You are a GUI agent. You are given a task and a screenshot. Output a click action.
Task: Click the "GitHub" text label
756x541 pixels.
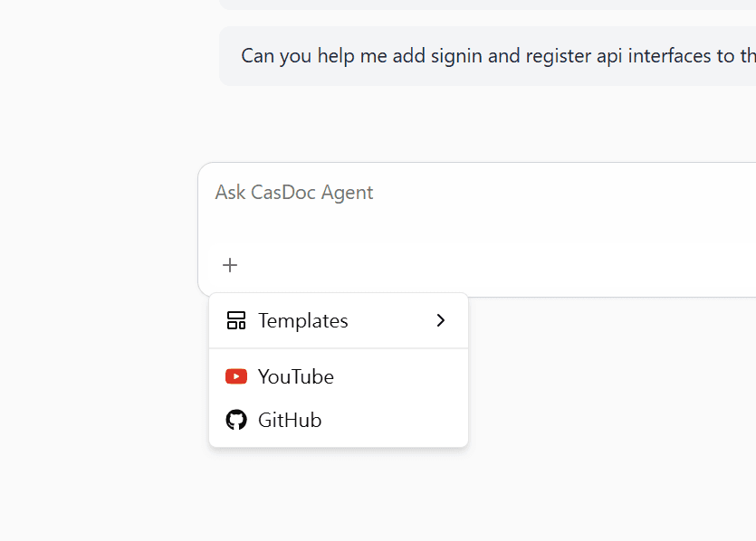click(x=290, y=420)
